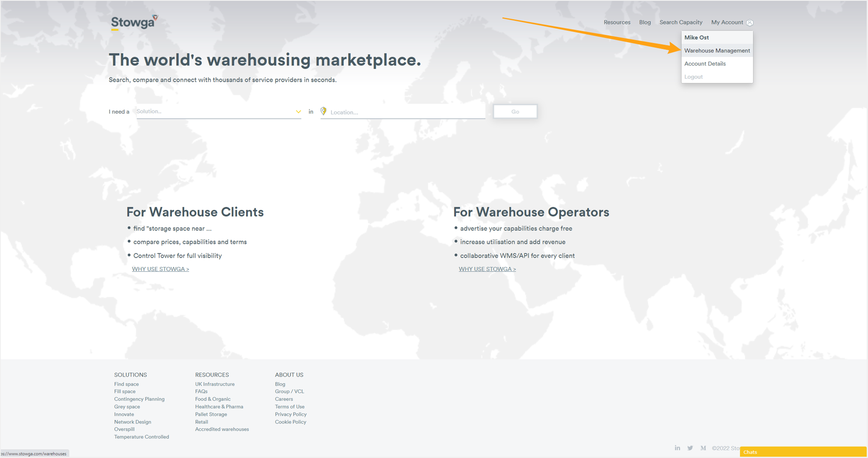The height and width of the screenshot is (458, 868).
Task: Open the My Account menu
Action: tap(727, 22)
